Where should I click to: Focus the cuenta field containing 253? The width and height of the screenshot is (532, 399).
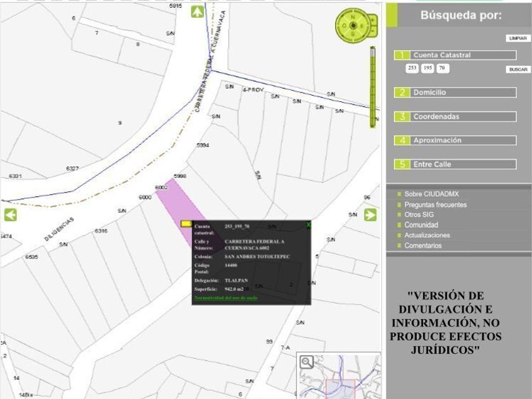(x=412, y=68)
